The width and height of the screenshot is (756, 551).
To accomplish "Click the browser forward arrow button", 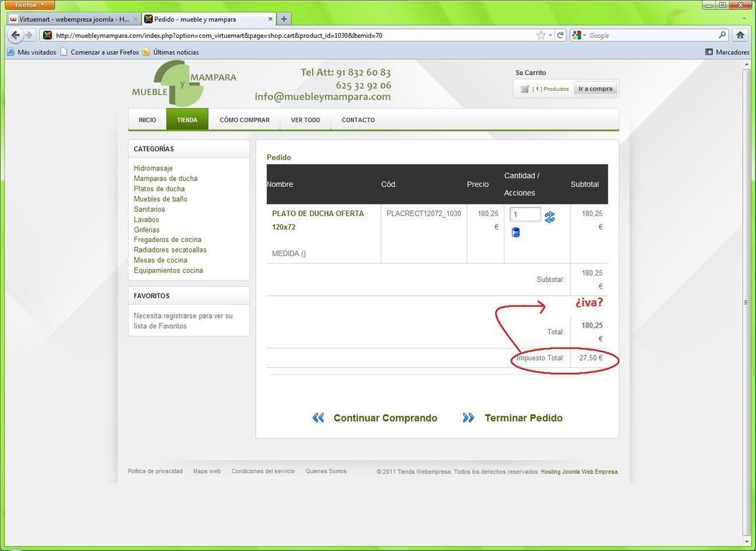I will tap(29, 35).
